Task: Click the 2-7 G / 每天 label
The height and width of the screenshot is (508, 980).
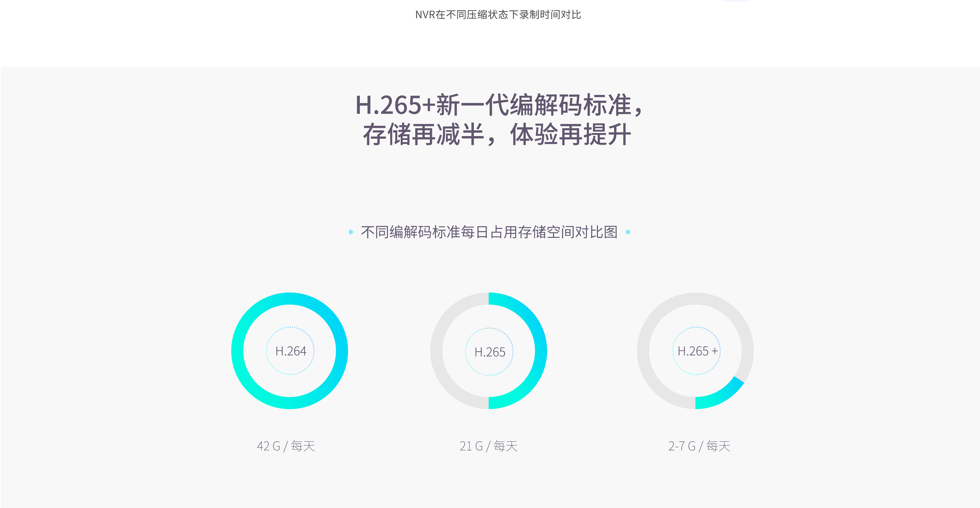Action: pos(699,446)
